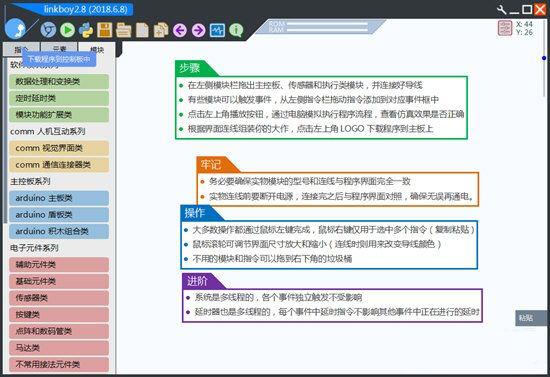Viewport: 550px width, 377px height.
Task: Open 按键类 category
Action: click(x=59, y=315)
